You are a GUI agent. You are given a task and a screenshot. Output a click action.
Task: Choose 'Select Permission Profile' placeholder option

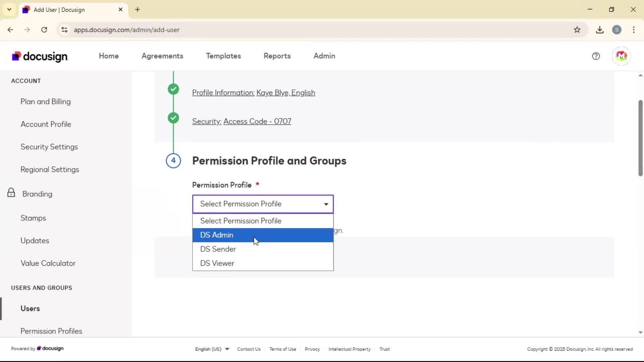coord(263,221)
